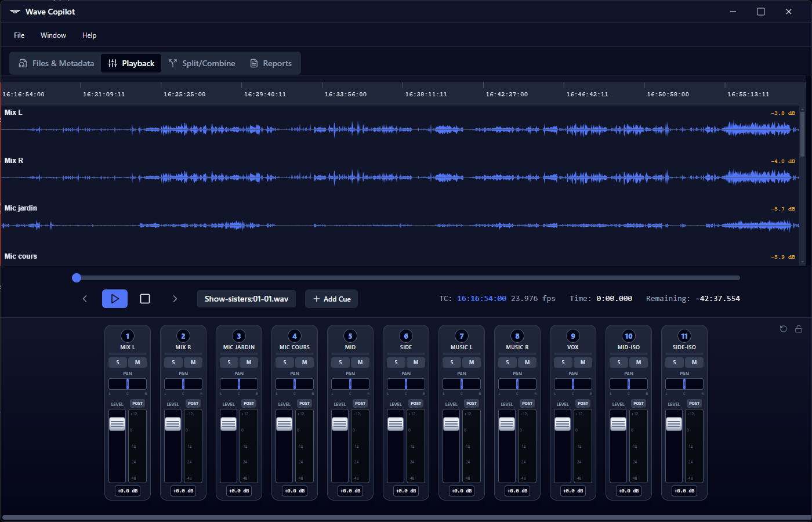The image size is (812, 522).
Task: Click the mixer lock icon
Action: (799, 329)
